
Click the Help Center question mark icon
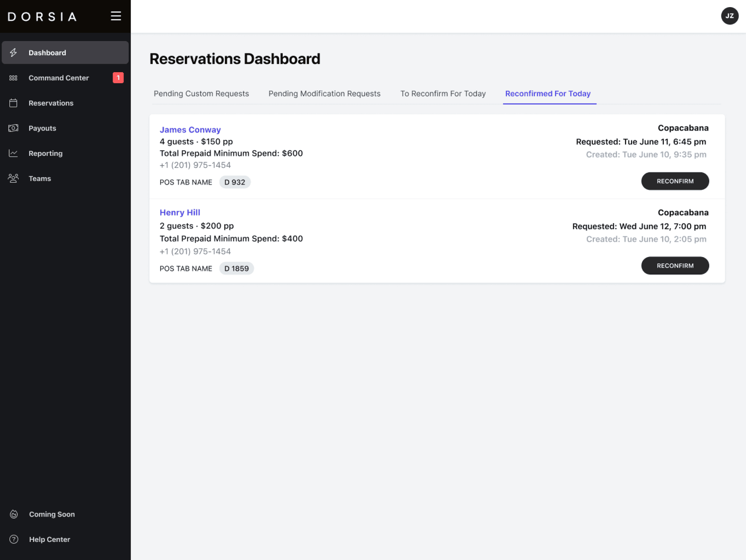14,539
